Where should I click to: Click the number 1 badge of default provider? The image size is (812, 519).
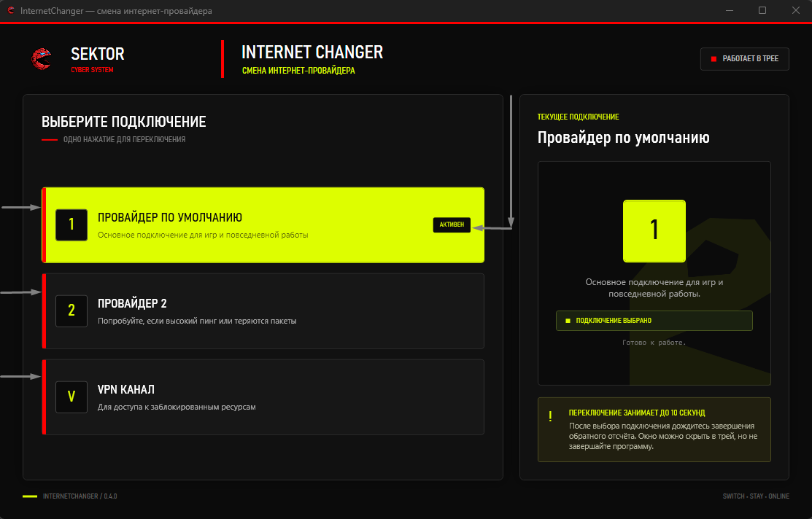[x=71, y=225]
